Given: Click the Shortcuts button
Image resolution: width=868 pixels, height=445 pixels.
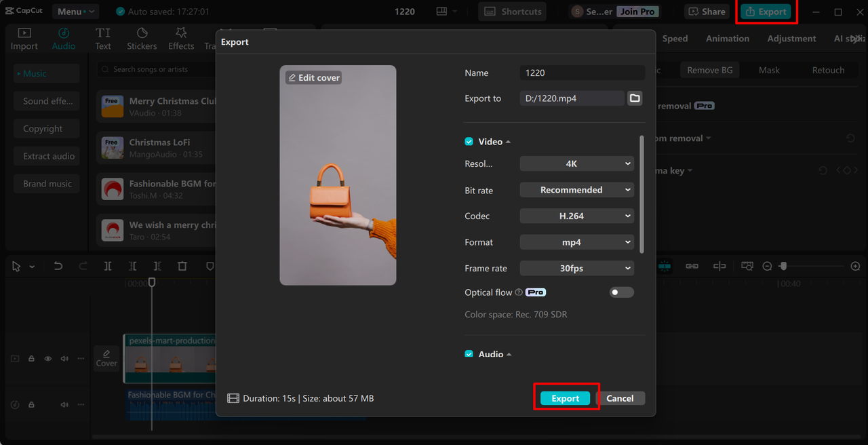Looking at the screenshot, I should coord(513,12).
